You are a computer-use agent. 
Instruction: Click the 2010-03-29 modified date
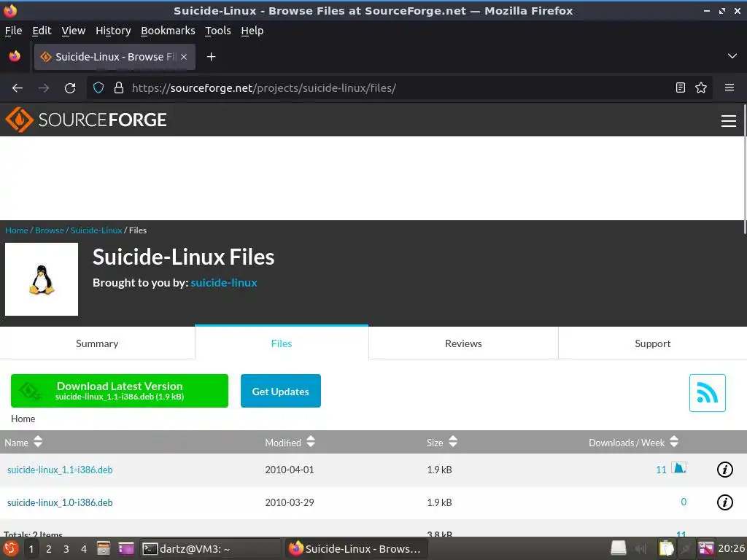point(290,502)
